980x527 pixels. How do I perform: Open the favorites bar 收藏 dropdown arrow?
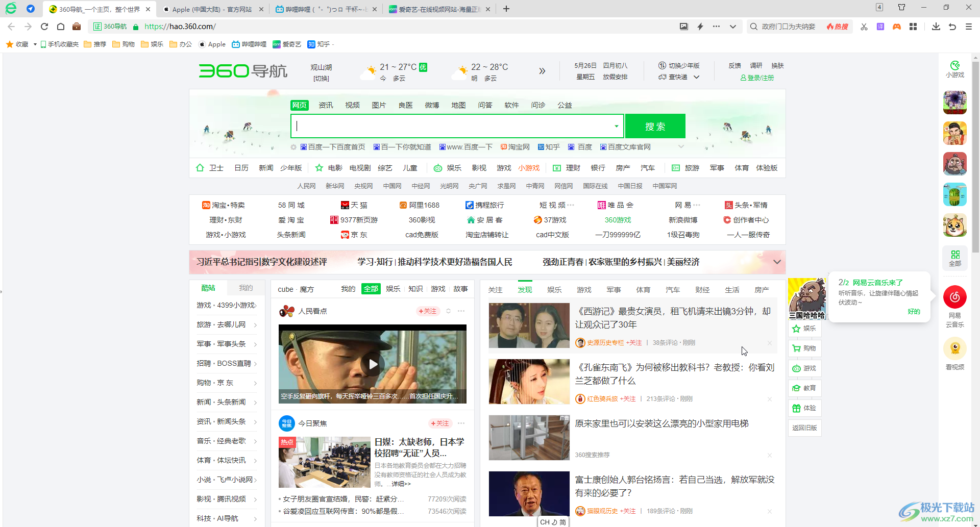tap(35, 44)
